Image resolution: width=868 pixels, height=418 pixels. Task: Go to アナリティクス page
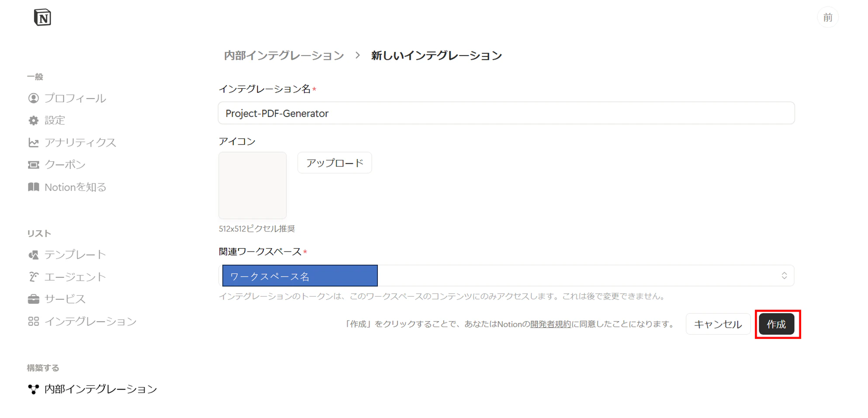pyautogui.click(x=80, y=143)
